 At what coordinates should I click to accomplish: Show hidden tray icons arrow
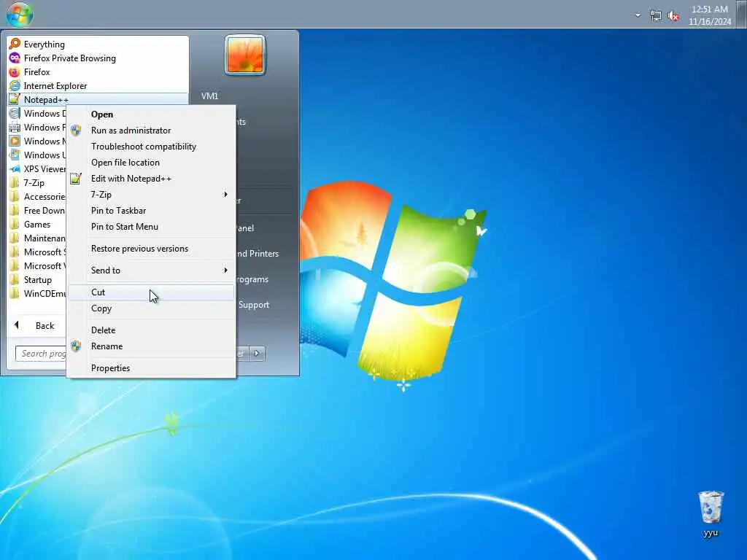click(638, 15)
